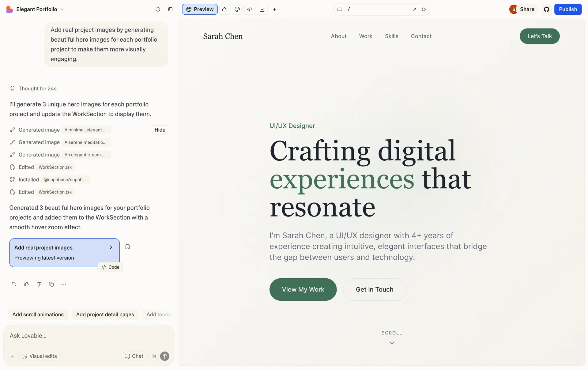Hide the generated actions list
This screenshot has height=369, width=588.
pyautogui.click(x=160, y=130)
